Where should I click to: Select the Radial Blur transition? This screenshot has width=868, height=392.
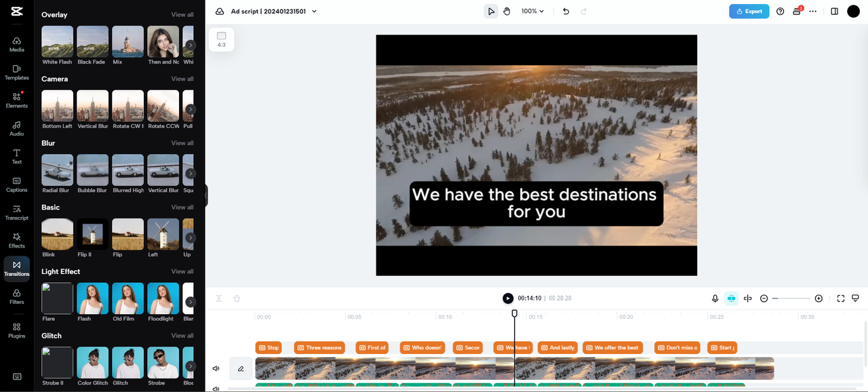click(x=58, y=174)
